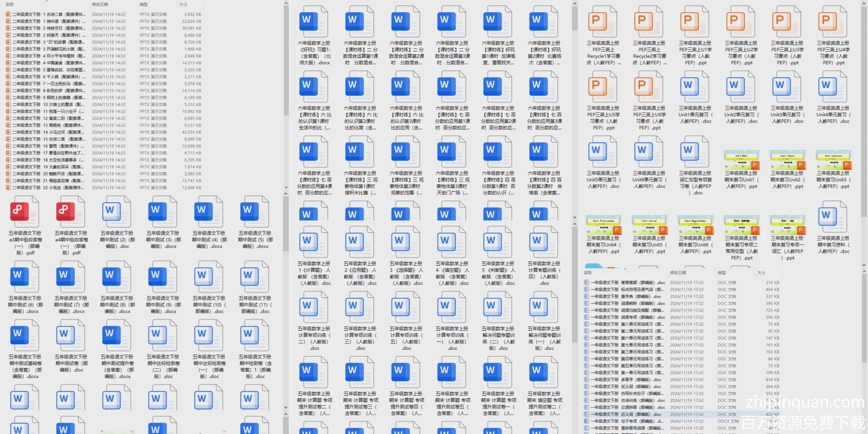Sort bottom-right list by 大小 column

click(x=761, y=273)
